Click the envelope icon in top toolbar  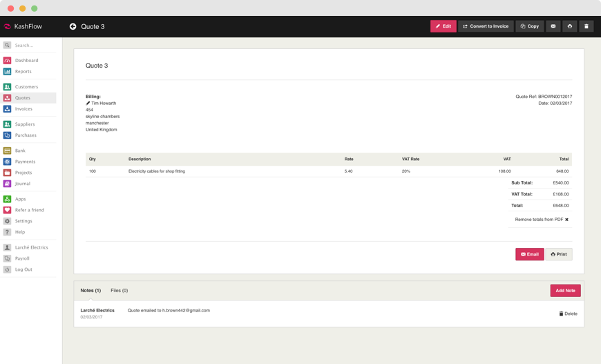point(553,26)
